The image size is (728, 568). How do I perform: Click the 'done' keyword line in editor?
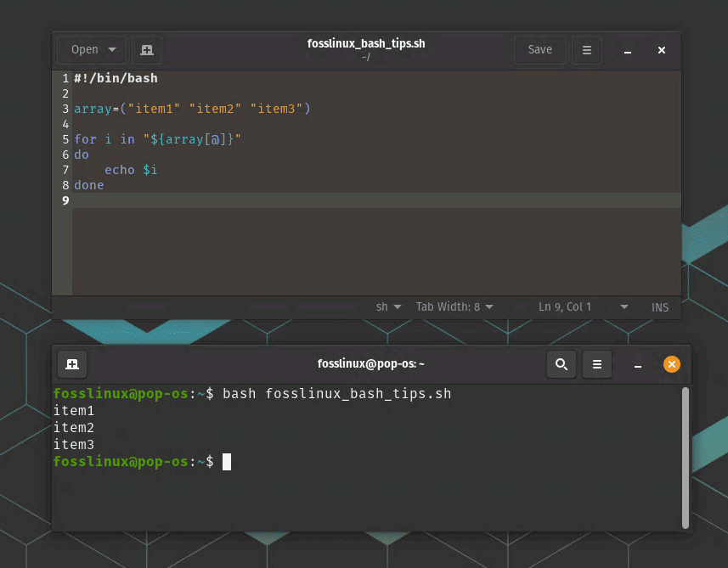point(88,185)
